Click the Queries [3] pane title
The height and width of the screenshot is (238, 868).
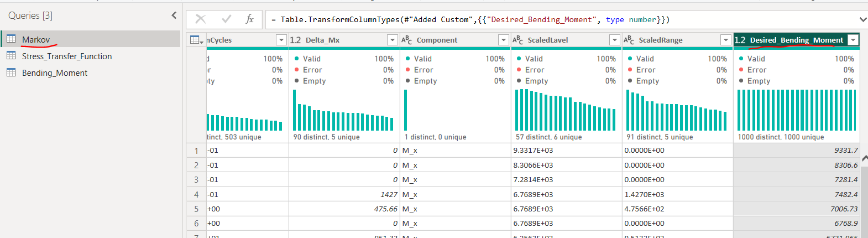coord(30,15)
